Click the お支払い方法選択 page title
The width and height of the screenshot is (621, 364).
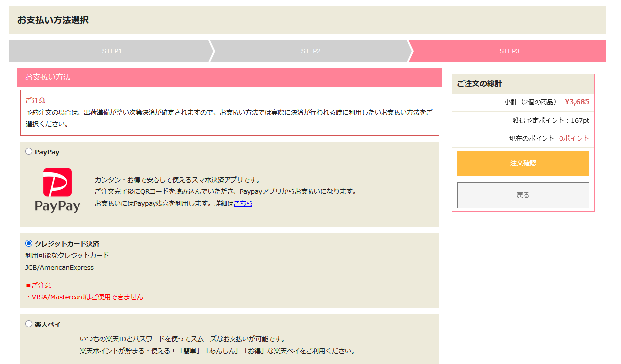(53, 20)
